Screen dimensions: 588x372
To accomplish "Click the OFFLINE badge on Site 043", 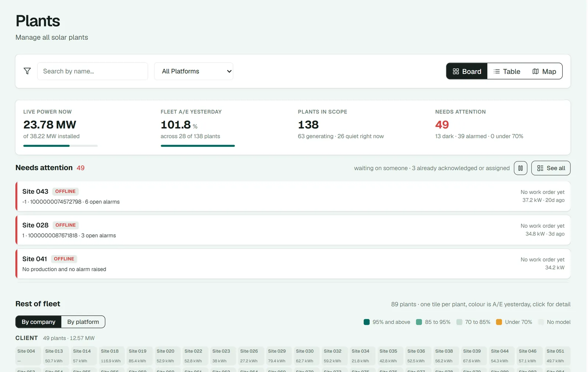I will pyautogui.click(x=65, y=191).
